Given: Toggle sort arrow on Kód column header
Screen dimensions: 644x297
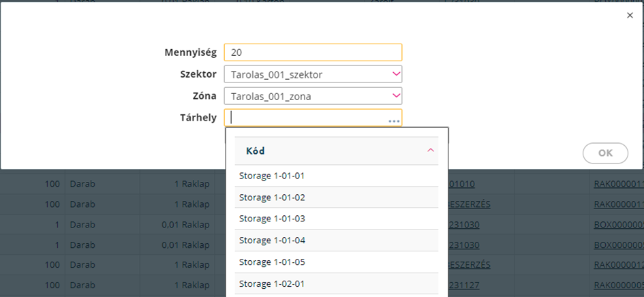Looking at the screenshot, I should coord(431,151).
